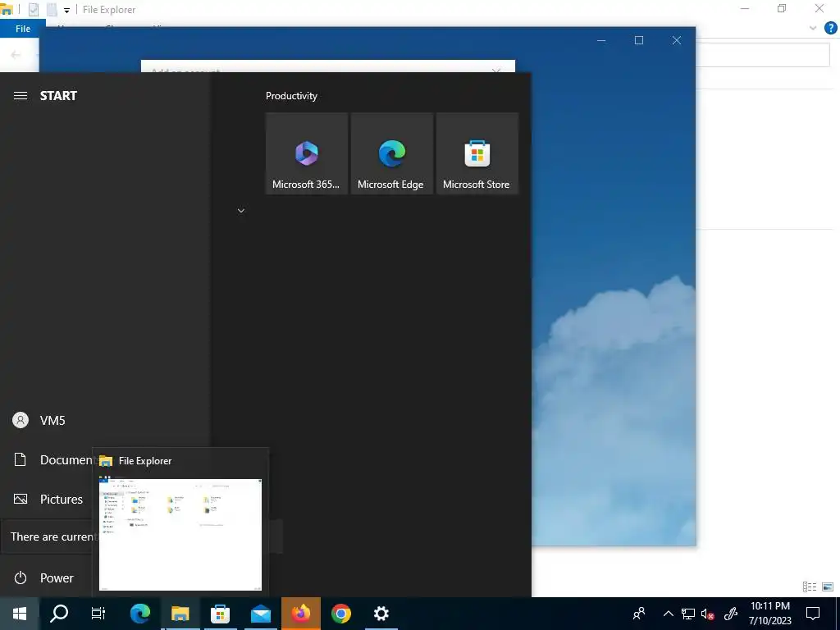Open Microsoft Store from the taskbar

(x=220, y=614)
